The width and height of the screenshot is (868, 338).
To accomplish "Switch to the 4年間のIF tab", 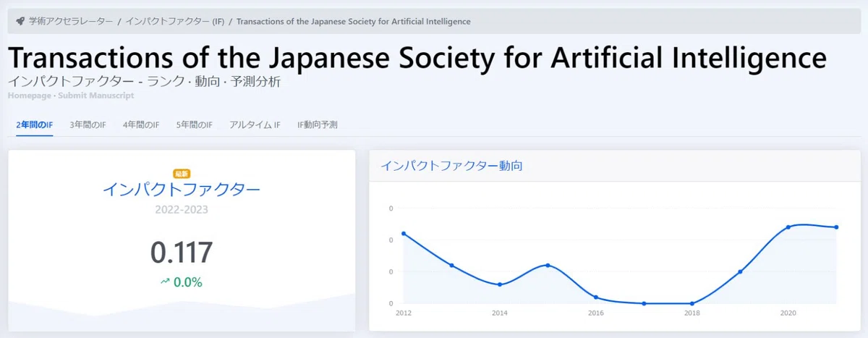I will point(141,124).
